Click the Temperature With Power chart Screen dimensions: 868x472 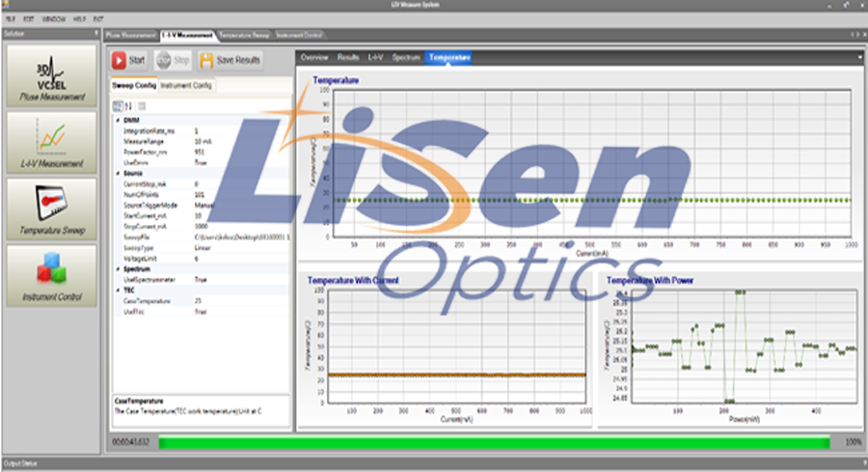pyautogui.click(x=744, y=347)
